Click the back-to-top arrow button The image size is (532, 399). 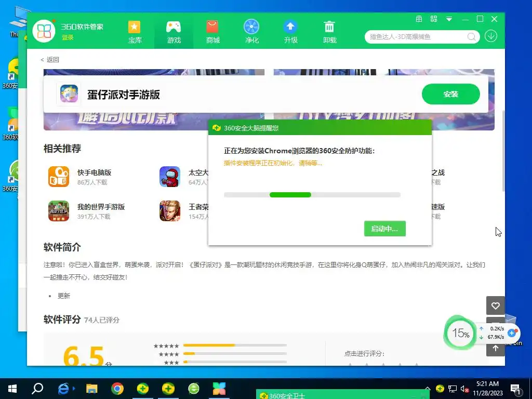click(495, 348)
